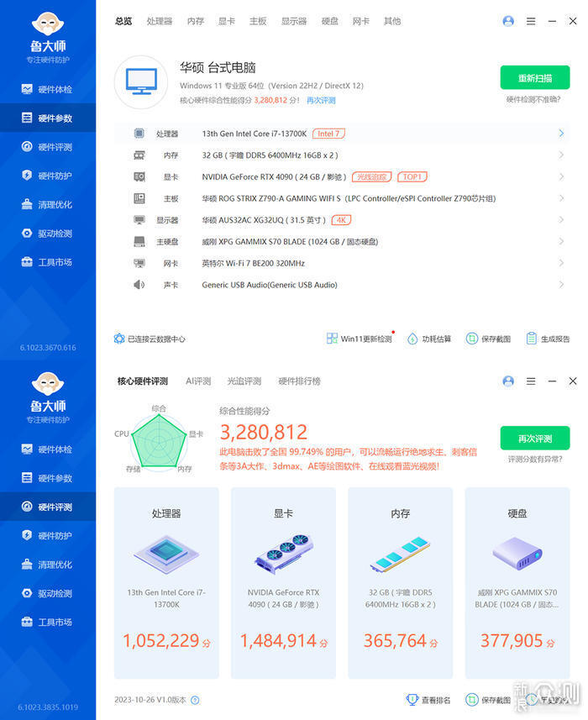Select 硬件评测 in the upper window sidebar

point(48,147)
